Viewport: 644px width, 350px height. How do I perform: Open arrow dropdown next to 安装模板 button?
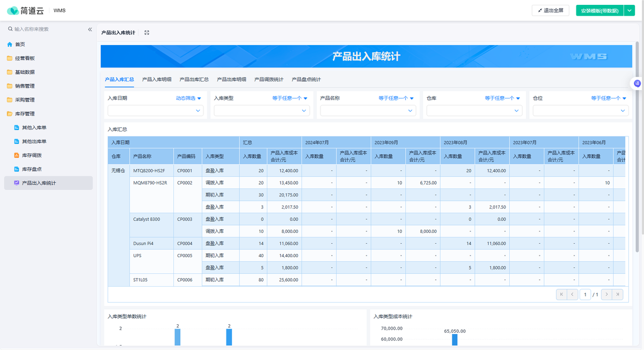pos(630,10)
